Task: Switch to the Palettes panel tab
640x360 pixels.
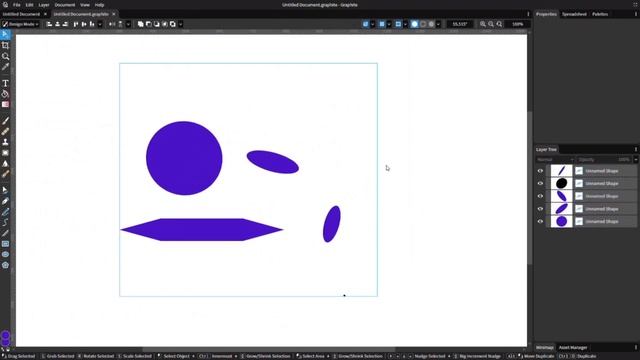Action: coord(600,14)
